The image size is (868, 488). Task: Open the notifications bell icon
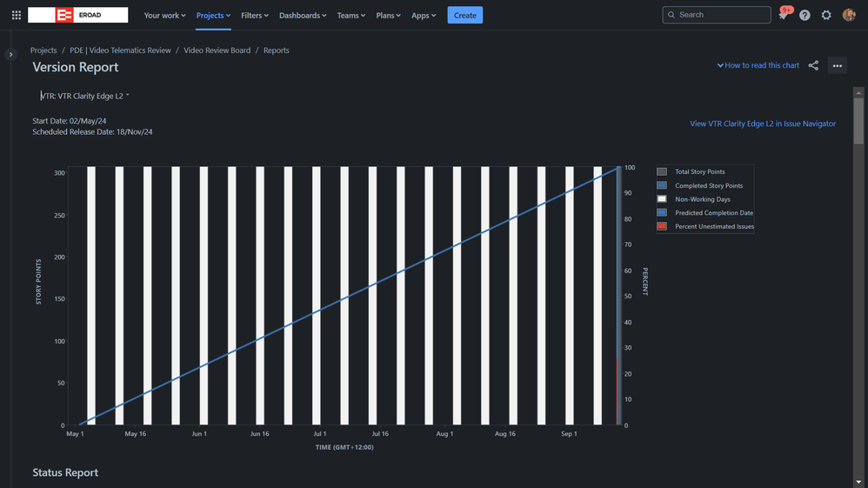784,15
